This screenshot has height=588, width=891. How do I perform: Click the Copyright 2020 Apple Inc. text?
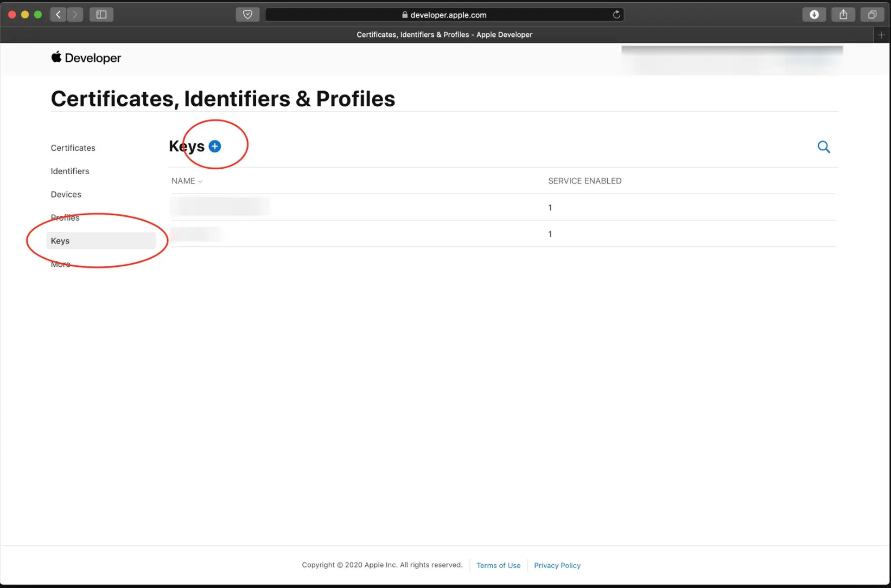(x=382, y=565)
